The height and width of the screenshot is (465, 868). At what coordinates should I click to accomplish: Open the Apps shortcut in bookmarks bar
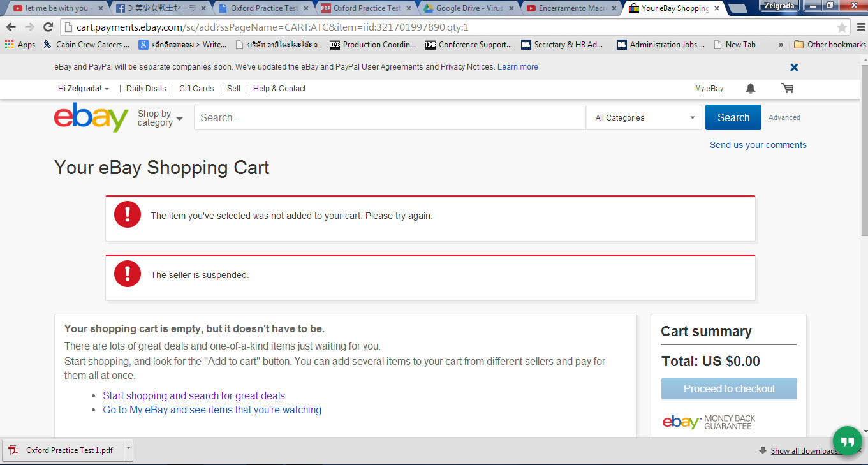click(20, 45)
